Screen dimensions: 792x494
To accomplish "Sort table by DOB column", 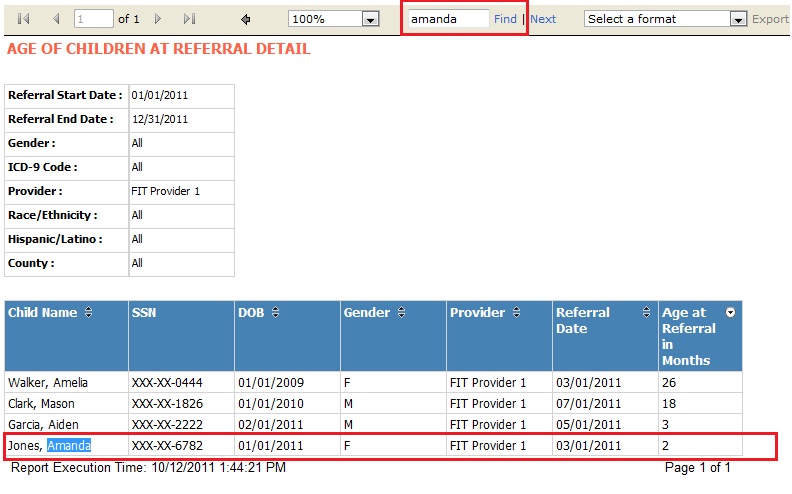I will [275, 313].
